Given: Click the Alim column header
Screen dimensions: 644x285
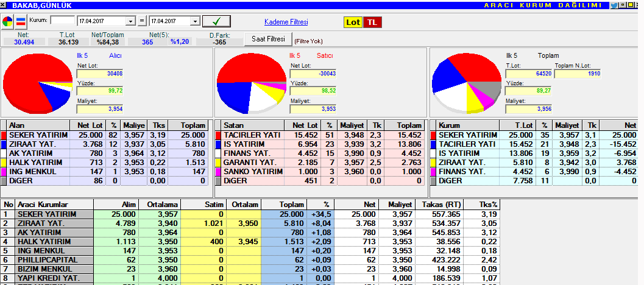Looking at the screenshot, I should pos(116,205).
